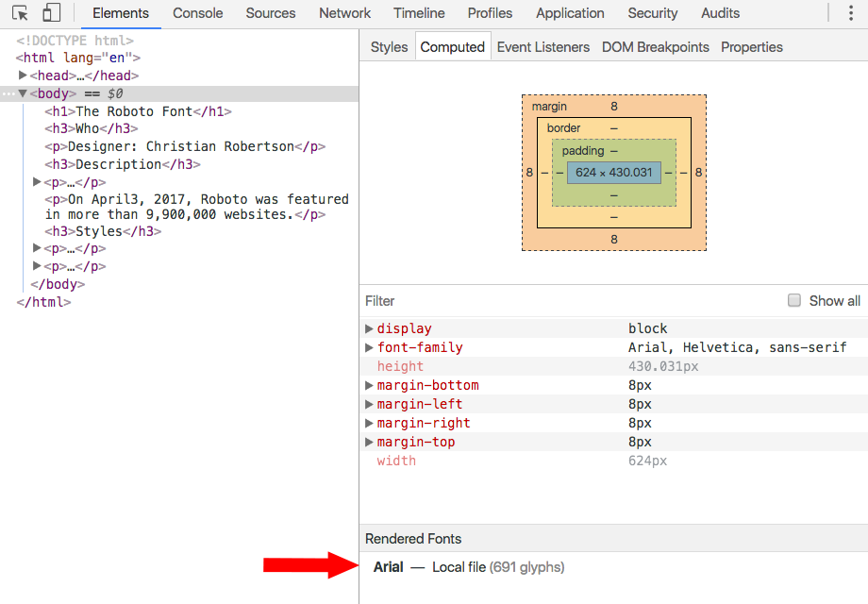Select the h3 Description node

pos(123,164)
